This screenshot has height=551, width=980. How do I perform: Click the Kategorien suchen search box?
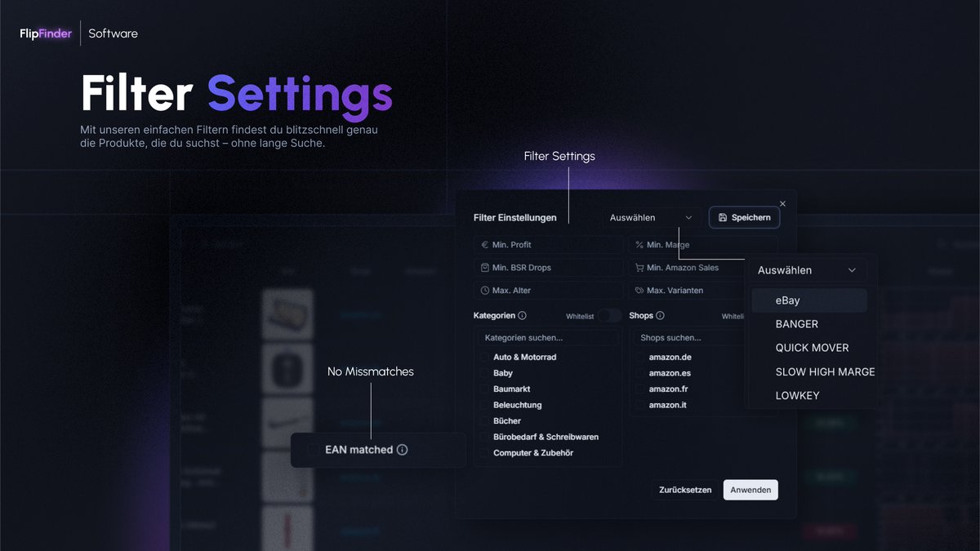548,338
